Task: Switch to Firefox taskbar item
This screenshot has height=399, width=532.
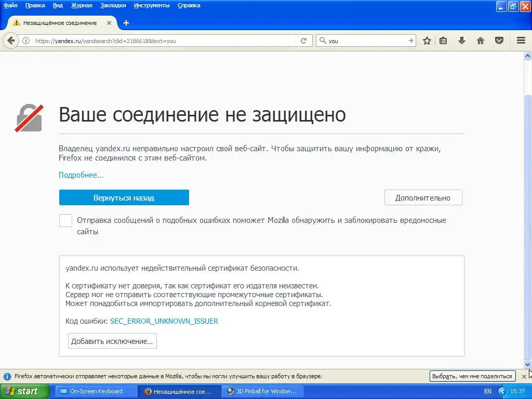Action: tap(180, 392)
